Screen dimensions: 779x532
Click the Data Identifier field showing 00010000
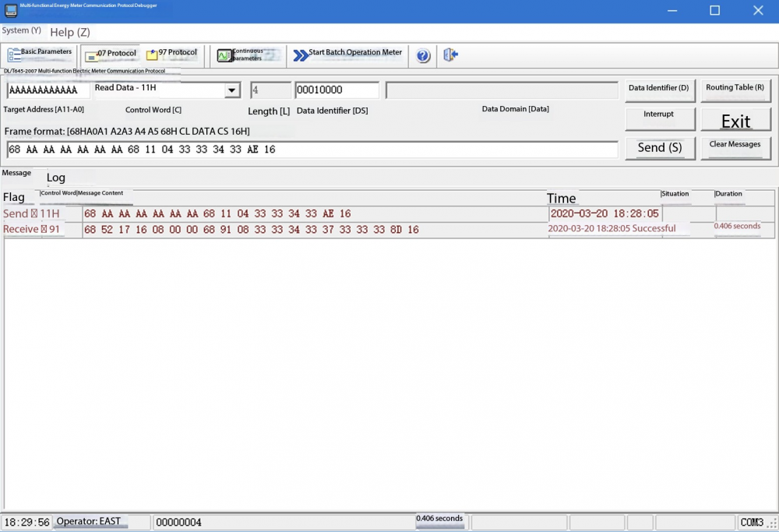coord(337,90)
